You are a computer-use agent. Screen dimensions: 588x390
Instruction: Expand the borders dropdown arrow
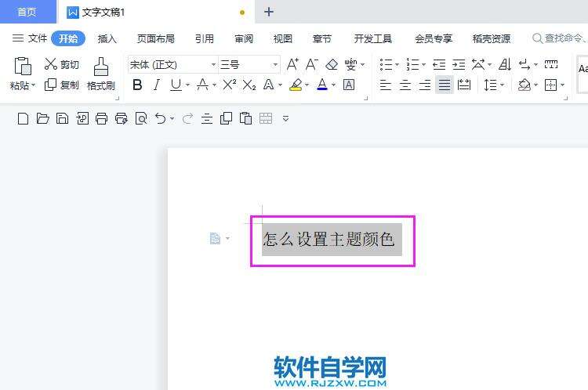point(562,85)
